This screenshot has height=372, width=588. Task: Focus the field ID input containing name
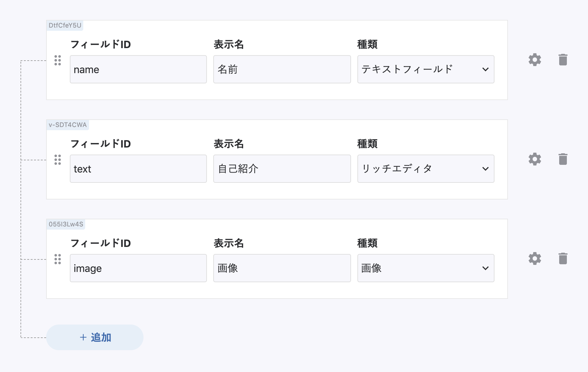[x=138, y=69]
